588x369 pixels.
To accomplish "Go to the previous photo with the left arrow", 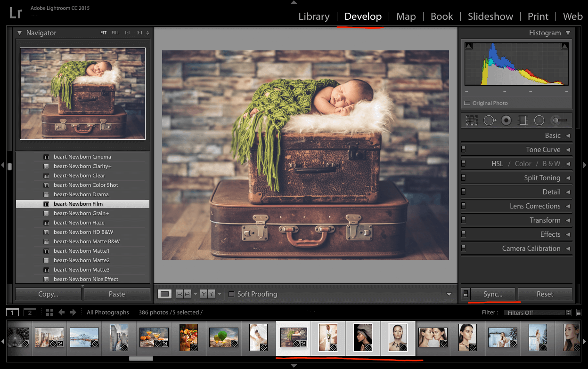I will pos(61,312).
